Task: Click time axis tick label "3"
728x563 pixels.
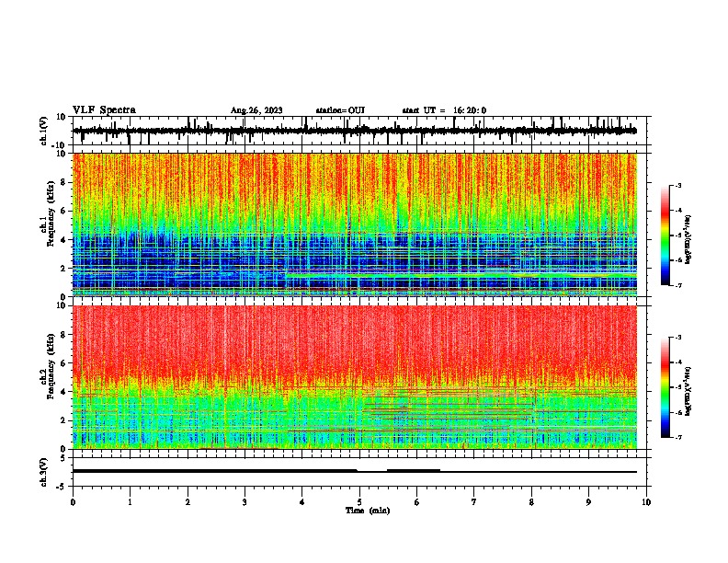Action: [x=245, y=502]
